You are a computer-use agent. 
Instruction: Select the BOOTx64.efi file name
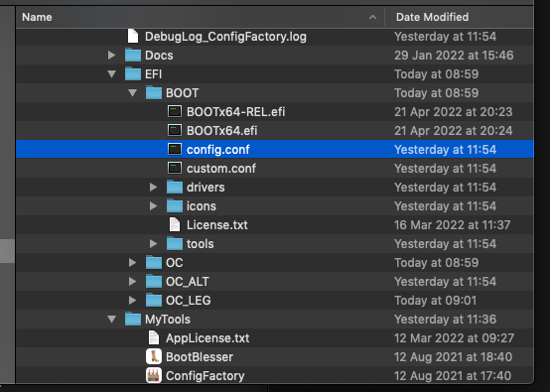click(221, 131)
